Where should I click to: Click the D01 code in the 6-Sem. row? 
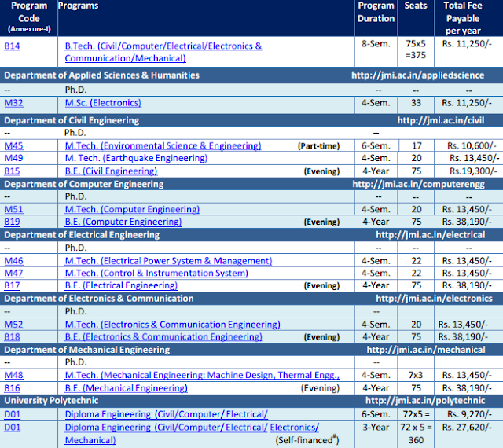[13, 415]
